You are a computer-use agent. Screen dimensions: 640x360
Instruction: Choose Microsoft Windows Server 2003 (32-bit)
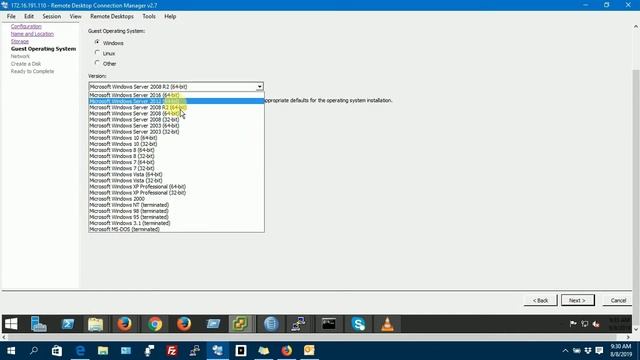tap(176, 132)
